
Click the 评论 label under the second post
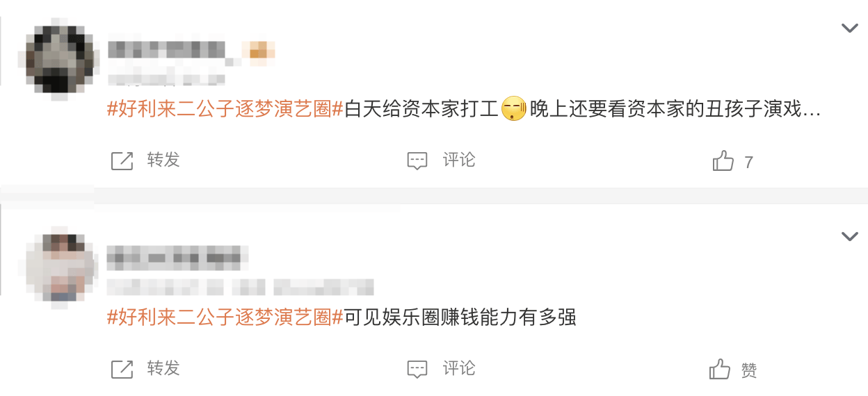[459, 368]
